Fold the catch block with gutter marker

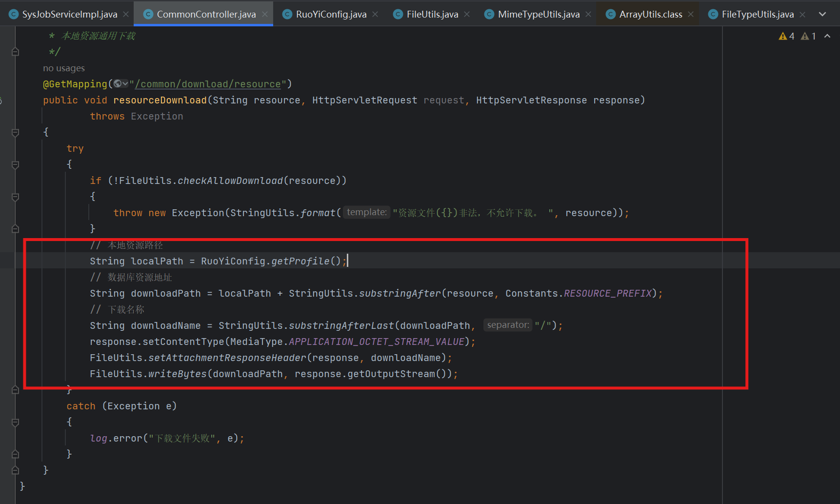pyautogui.click(x=15, y=423)
